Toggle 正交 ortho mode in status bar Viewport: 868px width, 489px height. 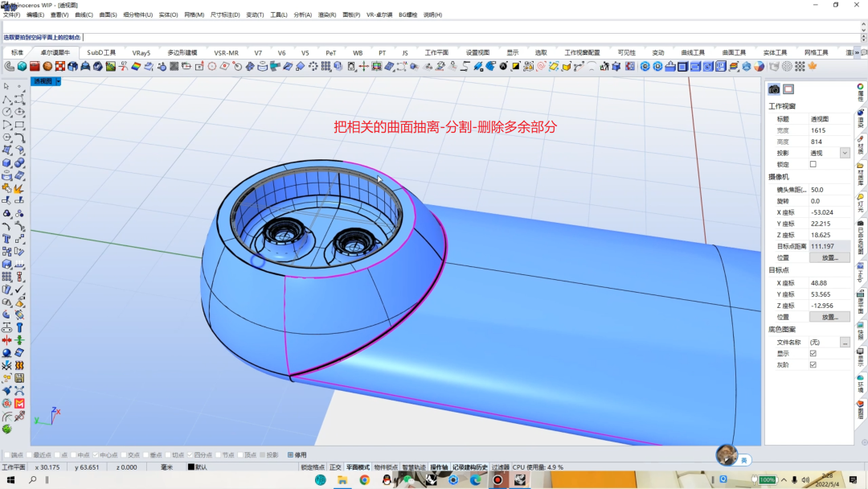coord(335,467)
